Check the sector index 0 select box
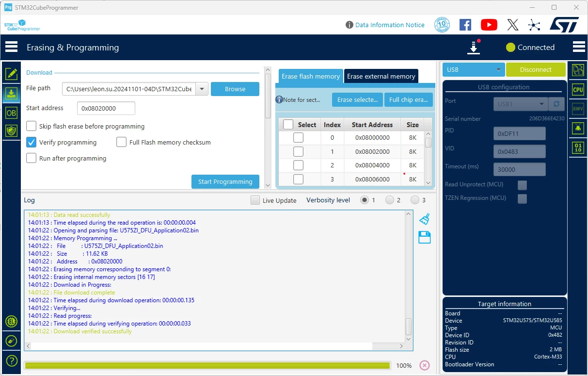588x376 pixels. (x=299, y=138)
